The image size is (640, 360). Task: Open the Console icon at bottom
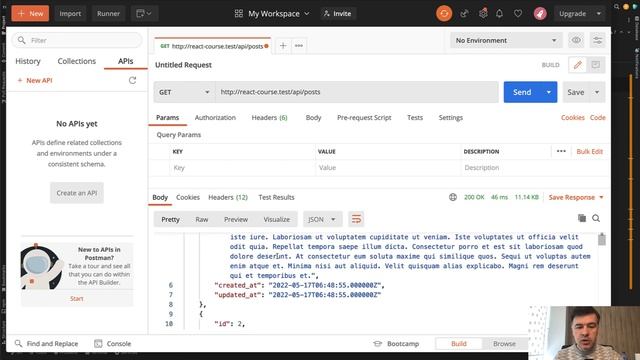98,344
